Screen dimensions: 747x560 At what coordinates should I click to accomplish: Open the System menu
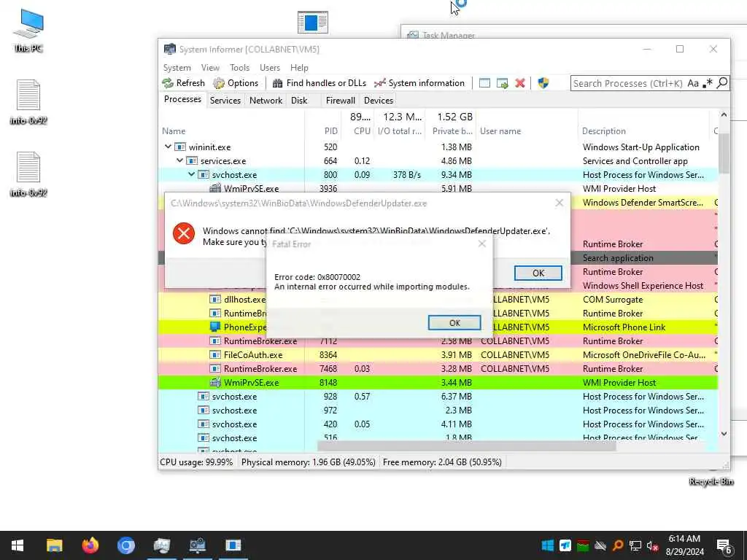pyautogui.click(x=177, y=68)
